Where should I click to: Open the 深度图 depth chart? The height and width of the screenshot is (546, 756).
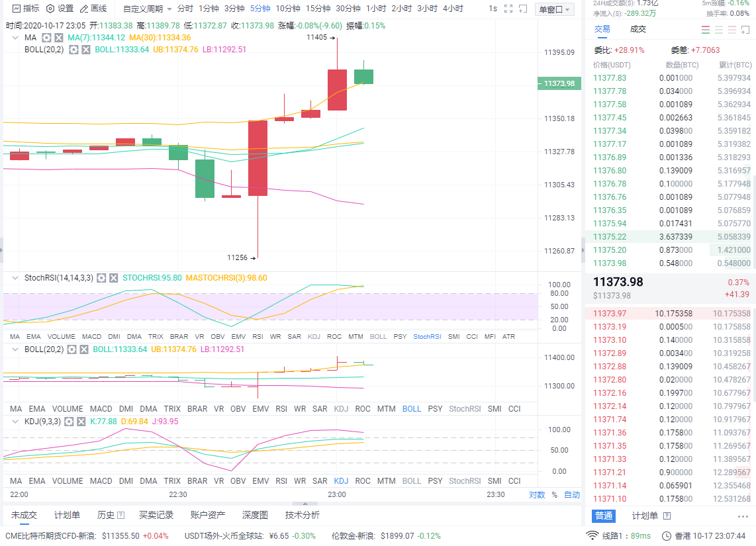coord(255,514)
